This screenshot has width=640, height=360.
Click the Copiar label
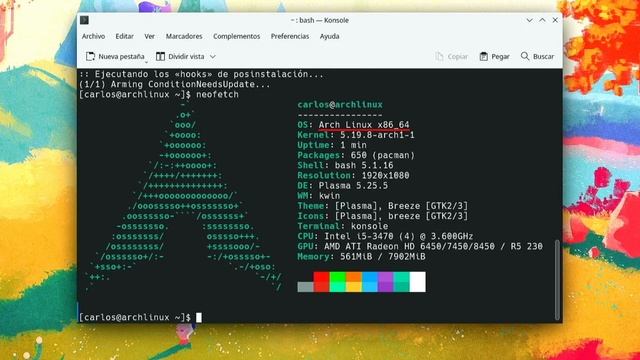coord(458,57)
